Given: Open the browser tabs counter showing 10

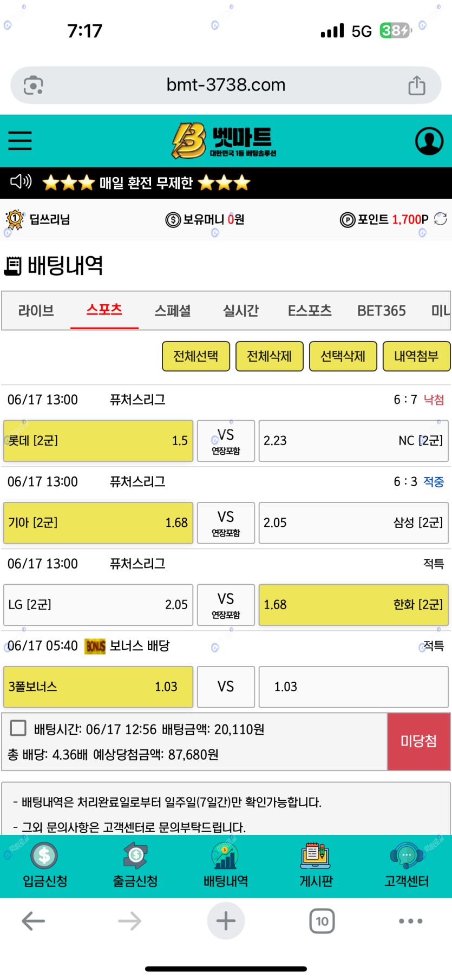Looking at the screenshot, I should pos(322,921).
